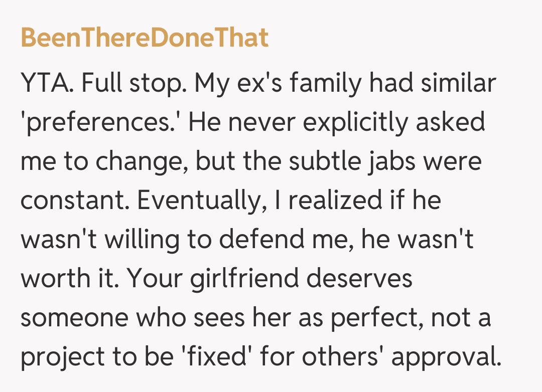Click the quoted word 'preferences.'
This screenshot has width=542, height=392.
(x=100, y=123)
